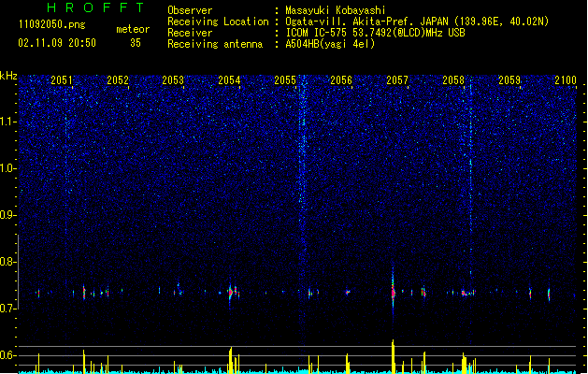Click the 1.0 kHz axis label
588x374 pixels.
[7, 168]
